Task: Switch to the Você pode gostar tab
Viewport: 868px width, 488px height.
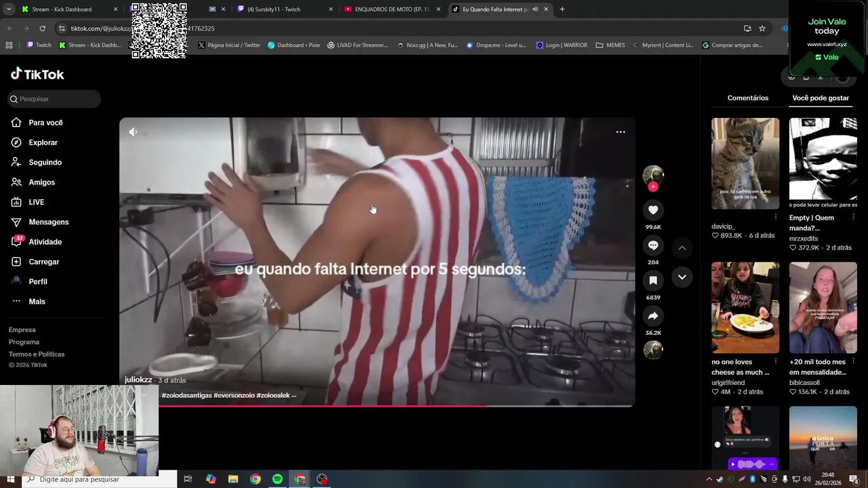Action: 821,98
